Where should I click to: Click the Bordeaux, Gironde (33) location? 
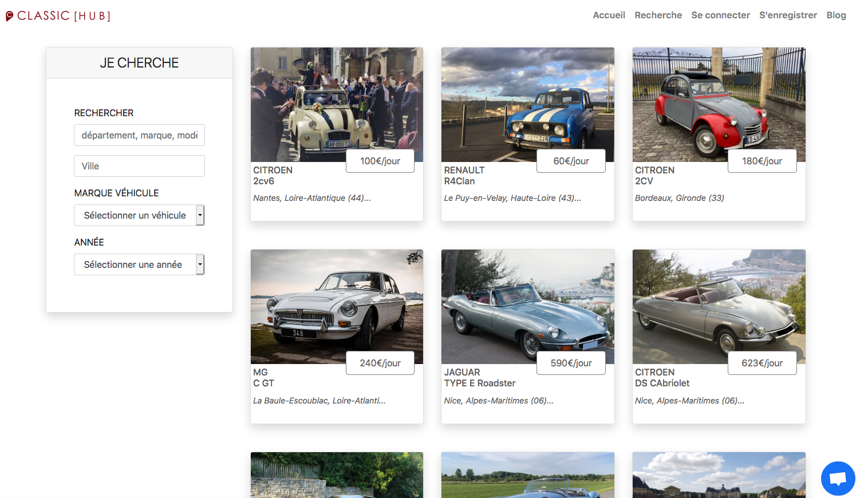680,198
